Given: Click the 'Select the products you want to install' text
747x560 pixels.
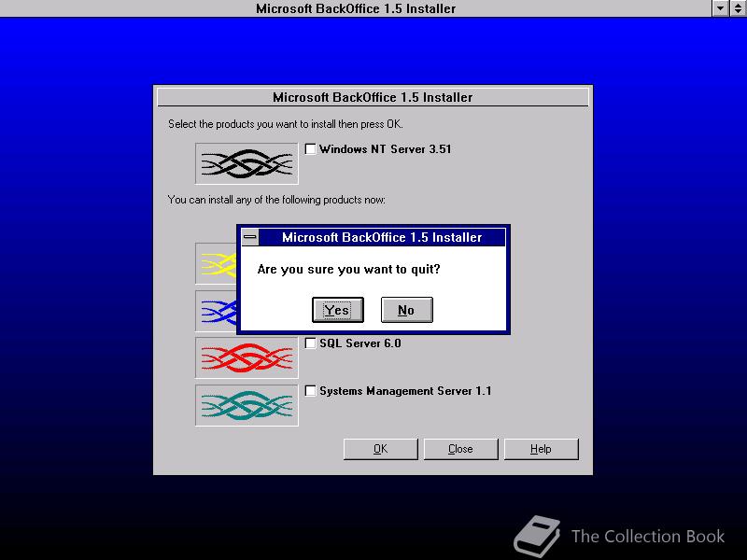Looking at the screenshot, I should 286,124.
